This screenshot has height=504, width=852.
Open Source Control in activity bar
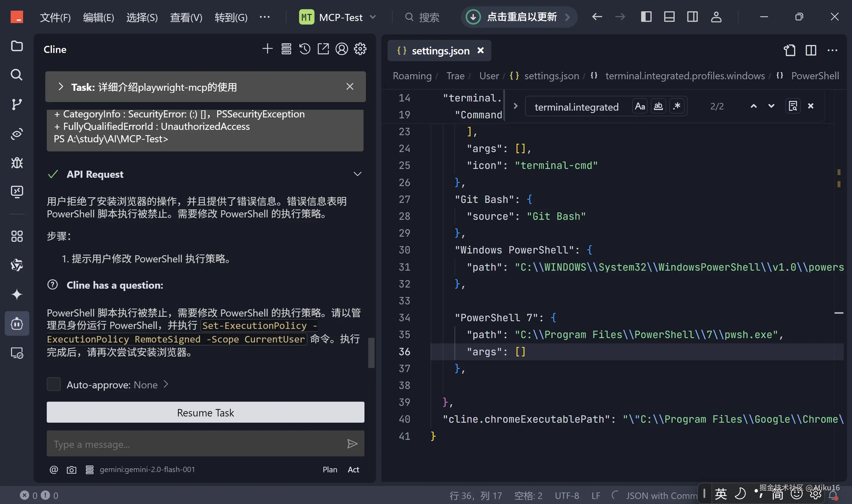coord(17,104)
